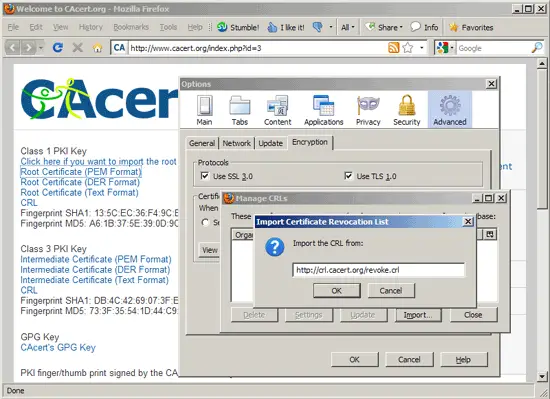Click page scrollbar up arrow
Image resolution: width=550 pixels, height=399 pixels.
[x=542, y=64]
